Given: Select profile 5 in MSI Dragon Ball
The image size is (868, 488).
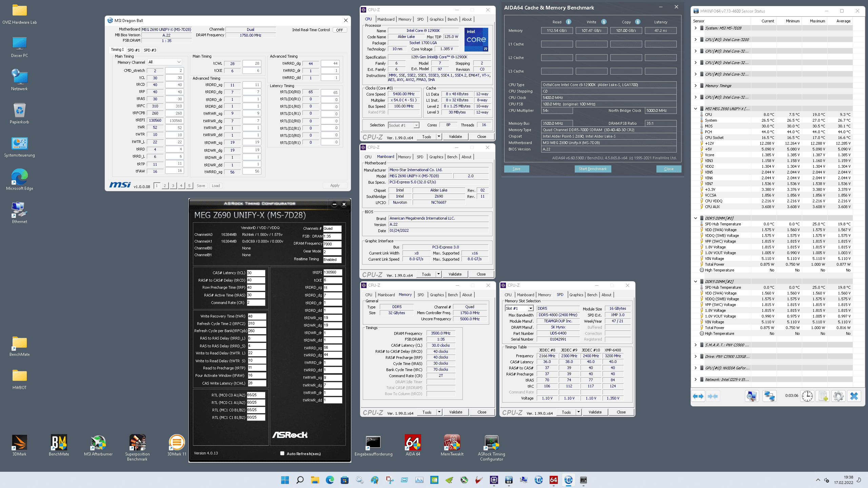Looking at the screenshot, I should pos(189,186).
